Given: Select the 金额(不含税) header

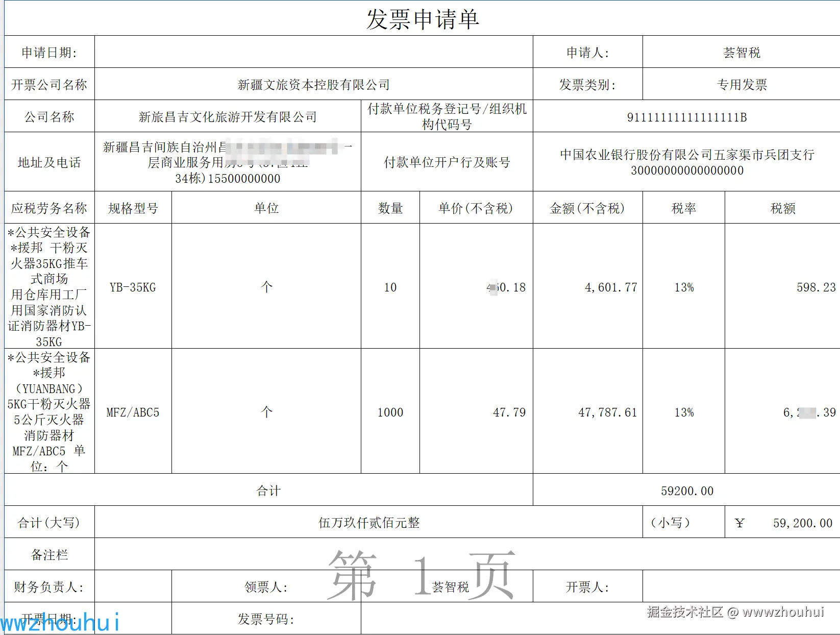Looking at the screenshot, I should tap(588, 208).
